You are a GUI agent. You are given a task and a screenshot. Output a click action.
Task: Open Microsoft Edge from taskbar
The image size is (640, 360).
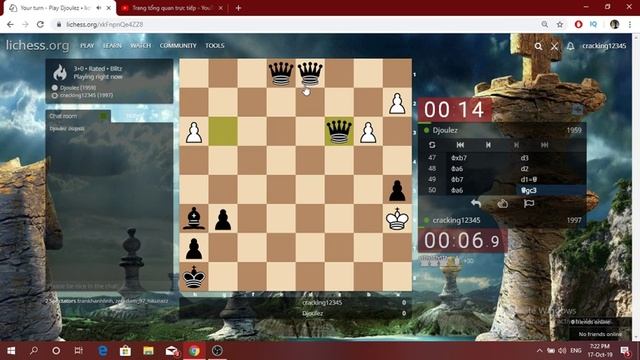click(103, 351)
